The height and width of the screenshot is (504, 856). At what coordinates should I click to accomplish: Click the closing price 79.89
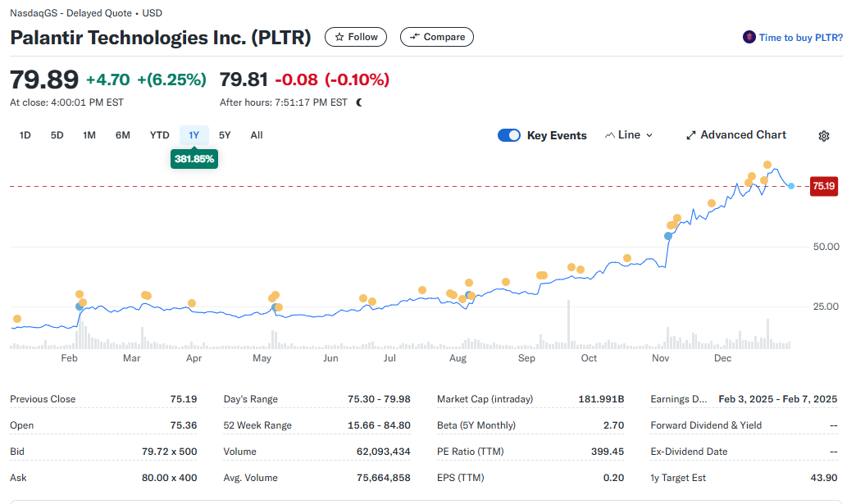(44, 79)
